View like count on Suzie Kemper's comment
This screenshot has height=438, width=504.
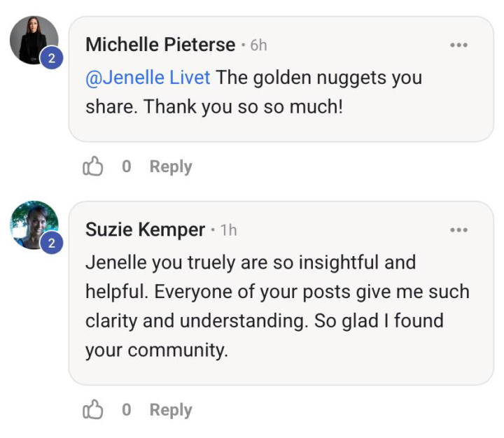pyautogui.click(x=127, y=410)
